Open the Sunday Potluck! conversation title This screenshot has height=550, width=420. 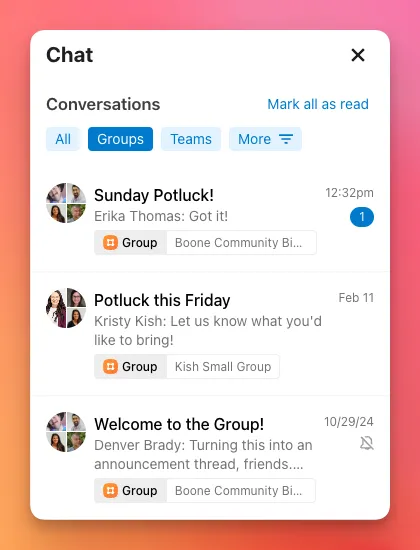click(x=154, y=195)
